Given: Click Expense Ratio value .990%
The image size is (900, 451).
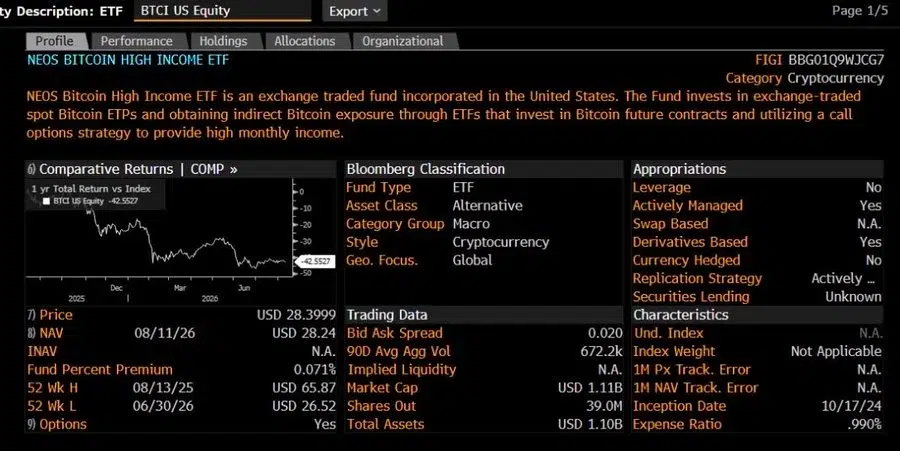Looking at the screenshot, I should point(864,424).
